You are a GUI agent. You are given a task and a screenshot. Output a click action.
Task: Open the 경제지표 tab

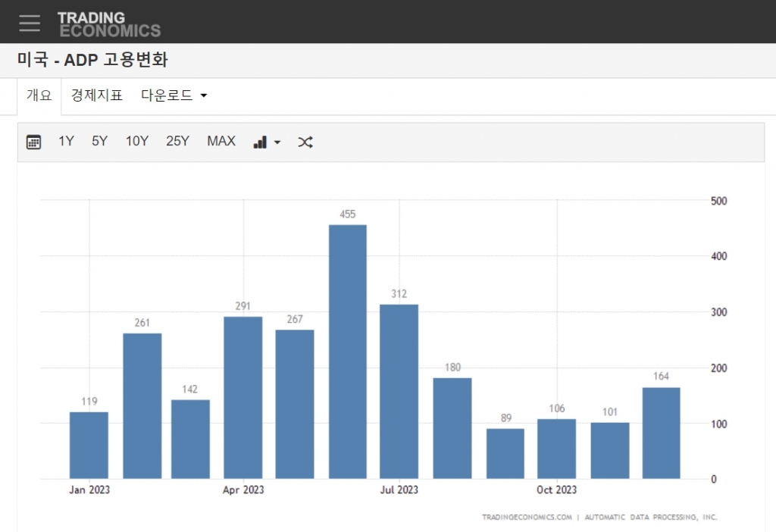[x=96, y=95]
